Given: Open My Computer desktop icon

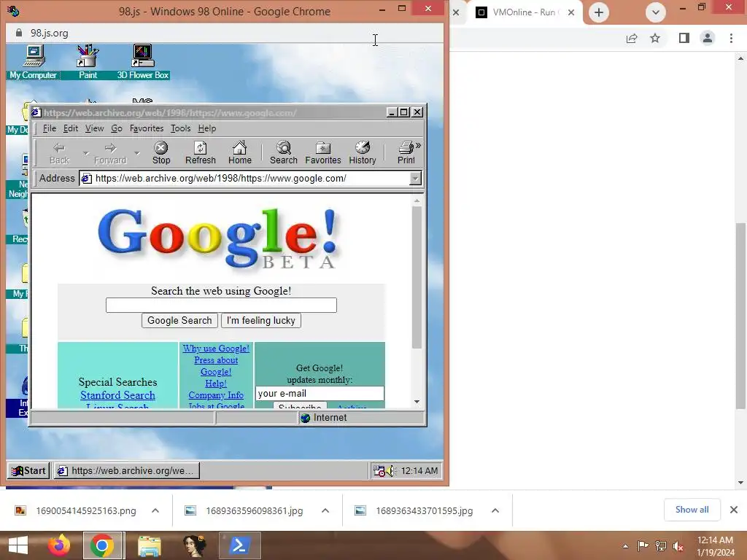Looking at the screenshot, I should (34, 62).
